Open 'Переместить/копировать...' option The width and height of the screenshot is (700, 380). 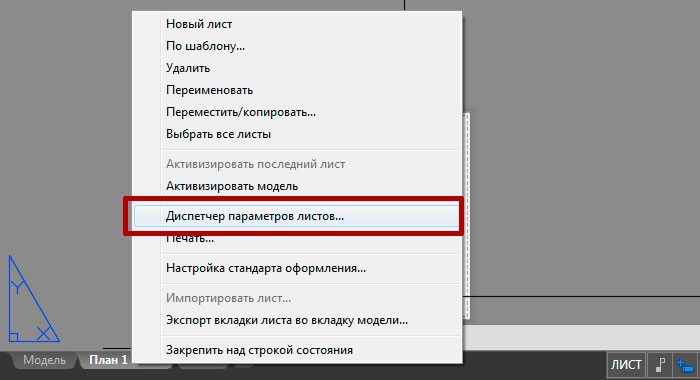[x=297, y=112]
